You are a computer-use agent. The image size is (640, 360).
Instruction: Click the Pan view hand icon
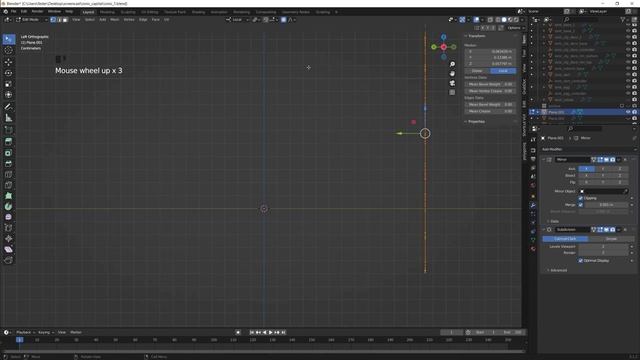452,73
